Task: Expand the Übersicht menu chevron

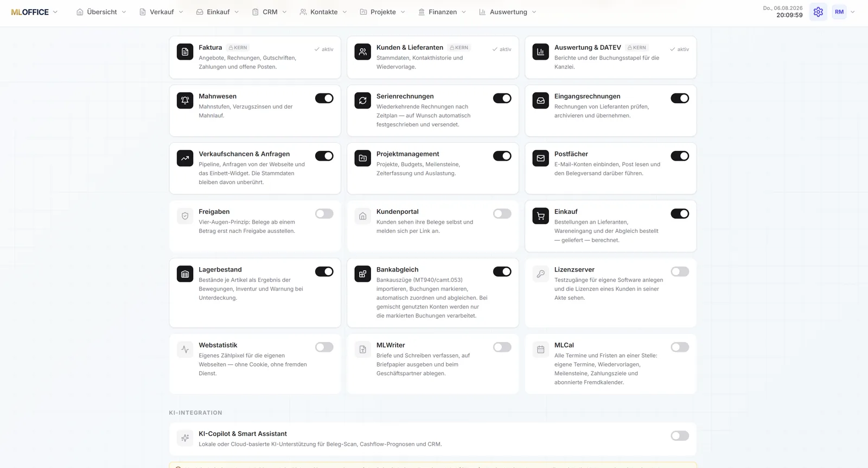Action: click(124, 12)
